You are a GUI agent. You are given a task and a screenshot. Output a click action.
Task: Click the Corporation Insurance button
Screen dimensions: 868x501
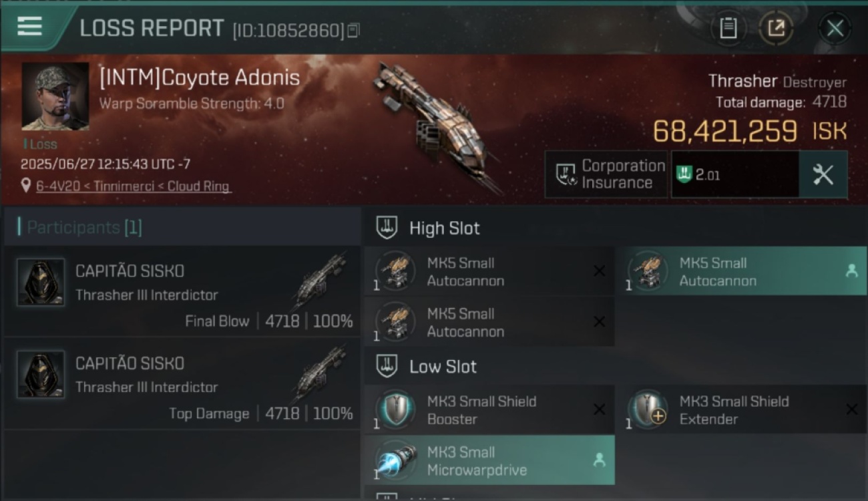pos(606,174)
